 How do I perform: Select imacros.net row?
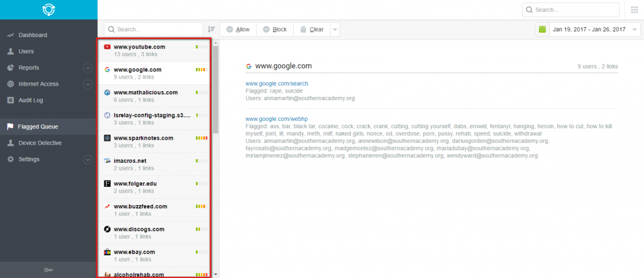pyautogui.click(x=155, y=164)
